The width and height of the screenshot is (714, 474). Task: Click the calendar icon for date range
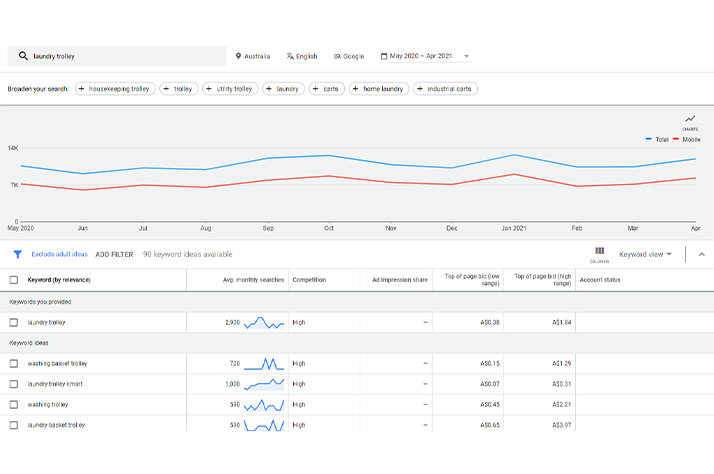click(384, 56)
